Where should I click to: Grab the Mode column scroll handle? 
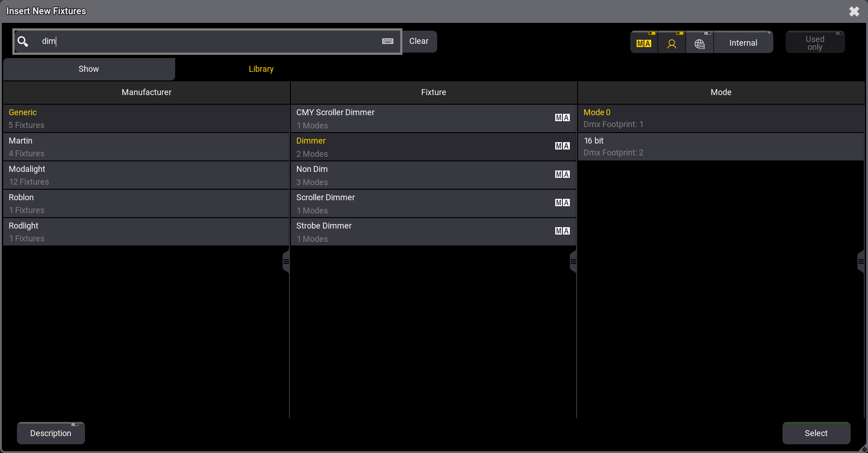pos(861,262)
